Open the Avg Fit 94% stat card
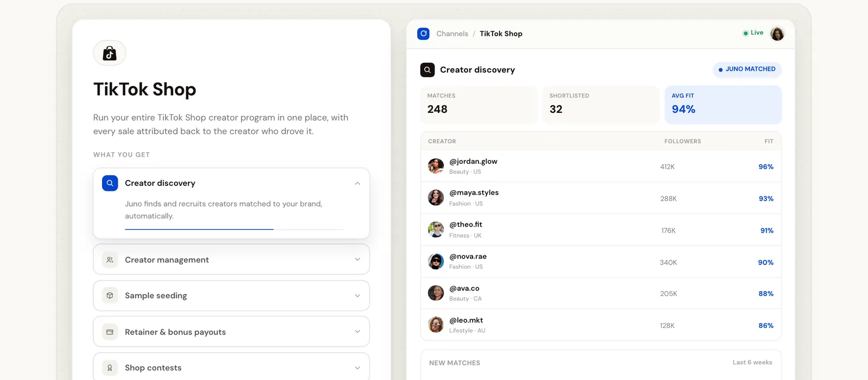Viewport: 868px width, 380px height. pyautogui.click(x=723, y=105)
